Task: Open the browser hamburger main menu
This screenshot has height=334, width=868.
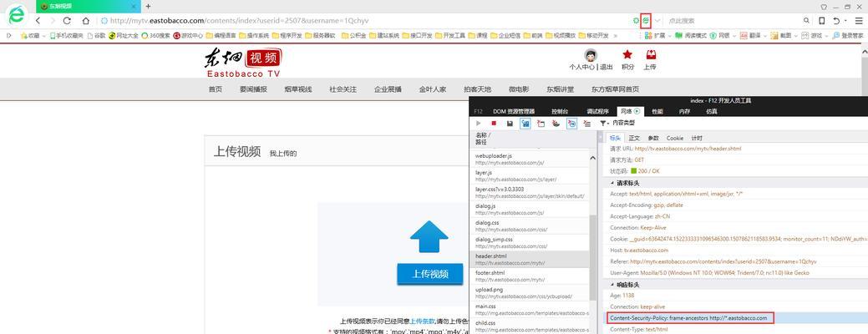Action: [859, 21]
